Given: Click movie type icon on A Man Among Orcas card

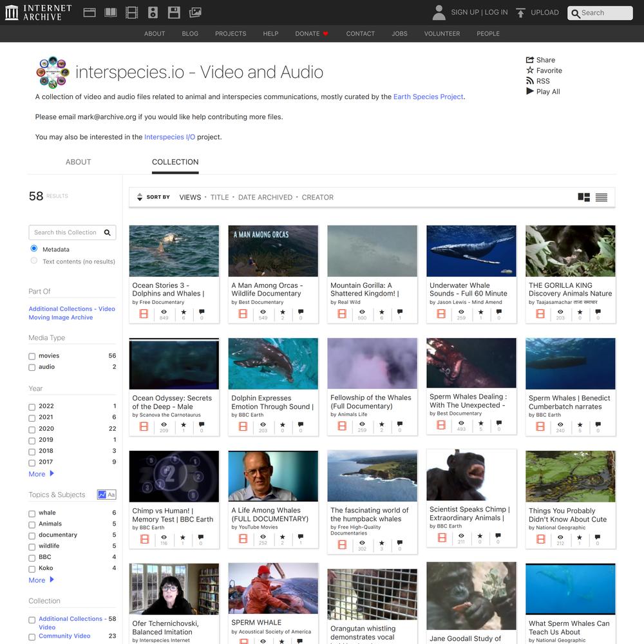Looking at the screenshot, I should coord(243,314).
